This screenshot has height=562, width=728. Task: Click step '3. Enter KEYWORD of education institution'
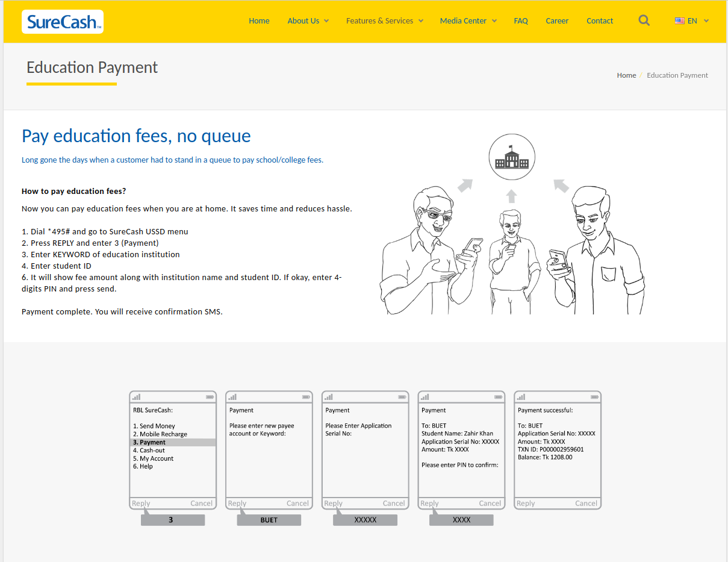point(101,254)
